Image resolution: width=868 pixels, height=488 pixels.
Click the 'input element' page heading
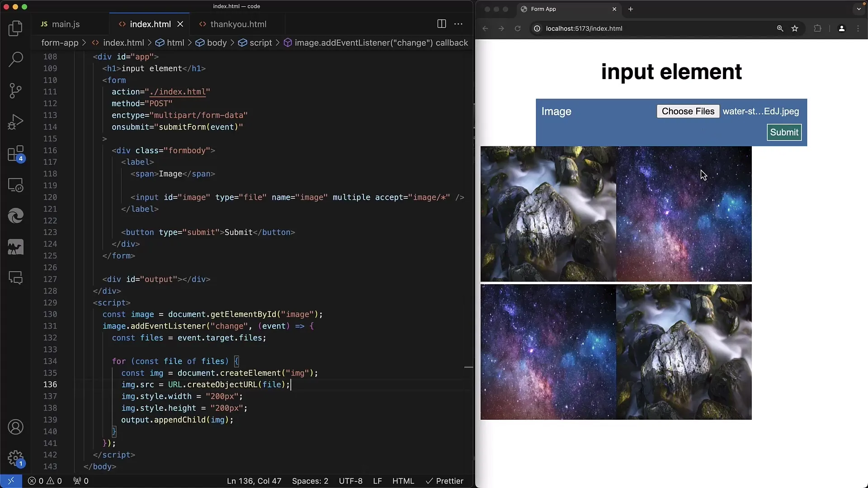[671, 71]
